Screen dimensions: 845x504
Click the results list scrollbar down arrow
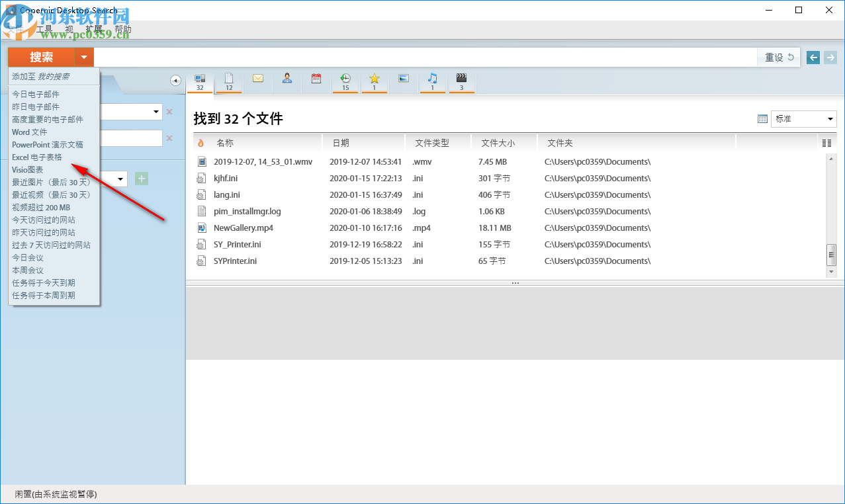(x=831, y=273)
